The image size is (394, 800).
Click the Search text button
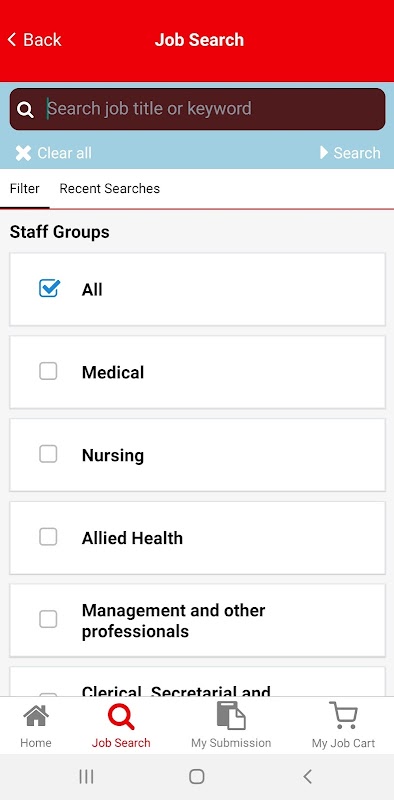pyautogui.click(x=357, y=153)
